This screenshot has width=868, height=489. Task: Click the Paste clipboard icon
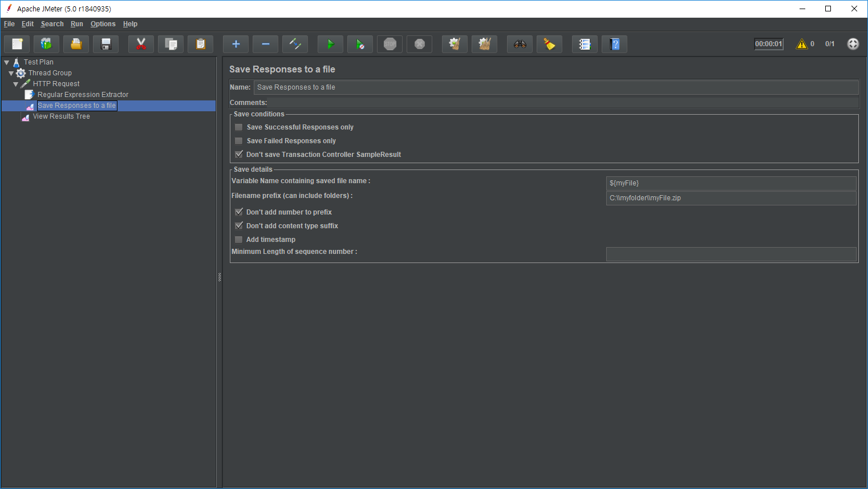pyautogui.click(x=201, y=44)
